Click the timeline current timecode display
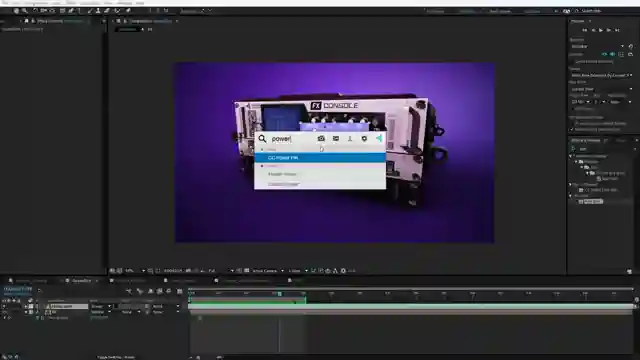The width and height of the screenshot is (640, 360). 18,289
